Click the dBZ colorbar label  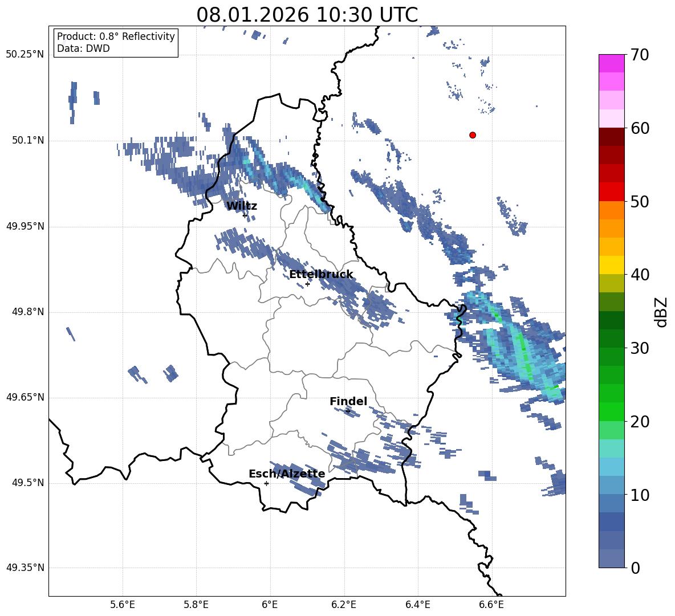point(662,312)
